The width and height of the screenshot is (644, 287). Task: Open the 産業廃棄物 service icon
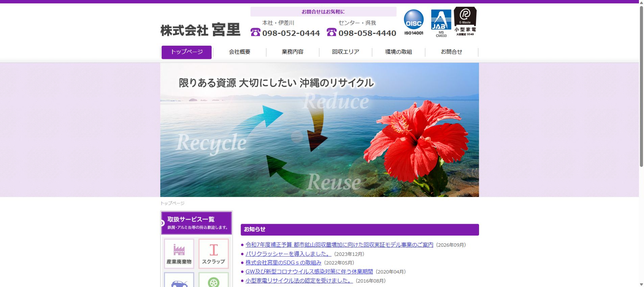(x=179, y=254)
